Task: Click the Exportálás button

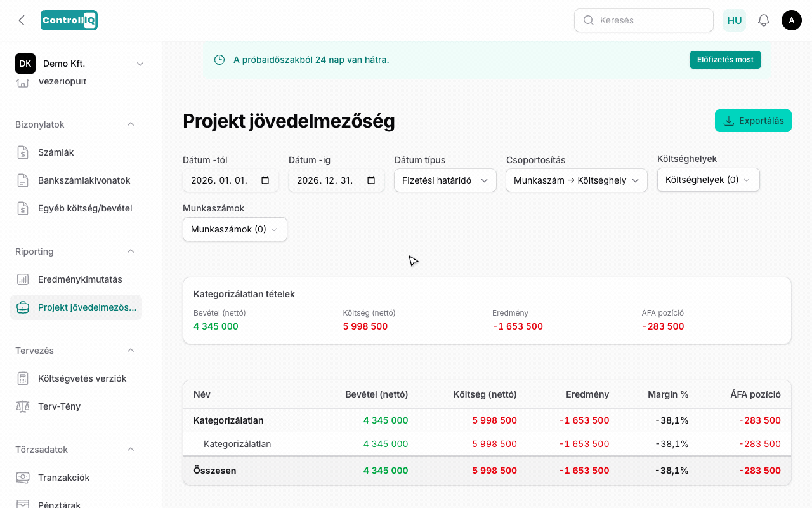Action: (753, 121)
